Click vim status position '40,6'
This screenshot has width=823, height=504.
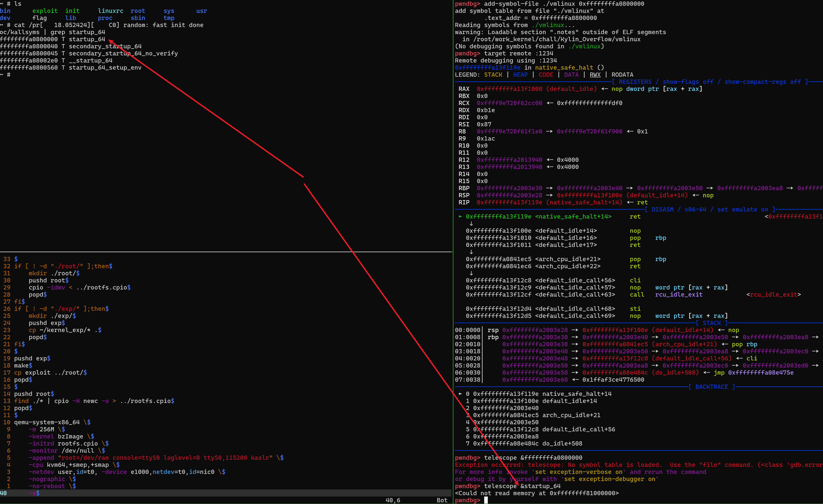tap(393, 500)
